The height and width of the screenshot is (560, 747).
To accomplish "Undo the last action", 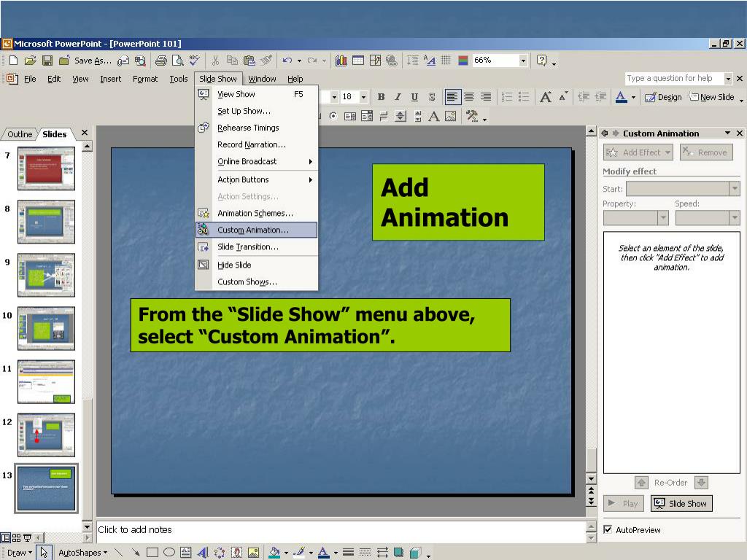I will pyautogui.click(x=287, y=61).
